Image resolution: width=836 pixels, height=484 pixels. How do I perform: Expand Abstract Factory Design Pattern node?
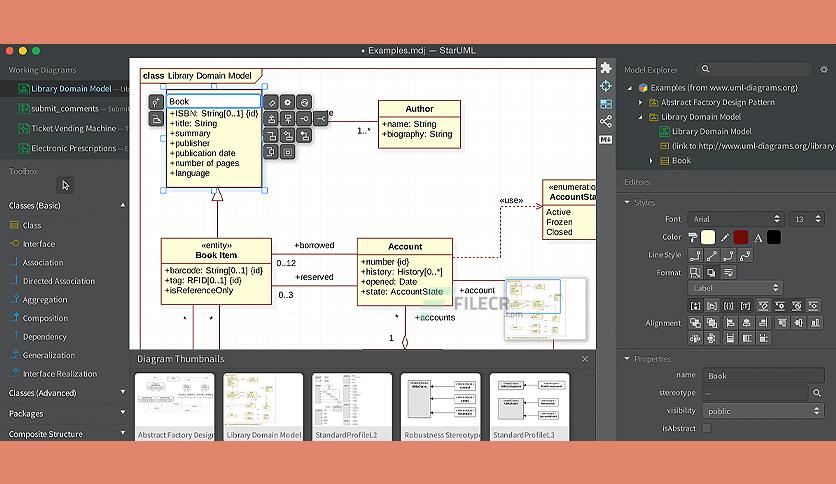(641, 102)
